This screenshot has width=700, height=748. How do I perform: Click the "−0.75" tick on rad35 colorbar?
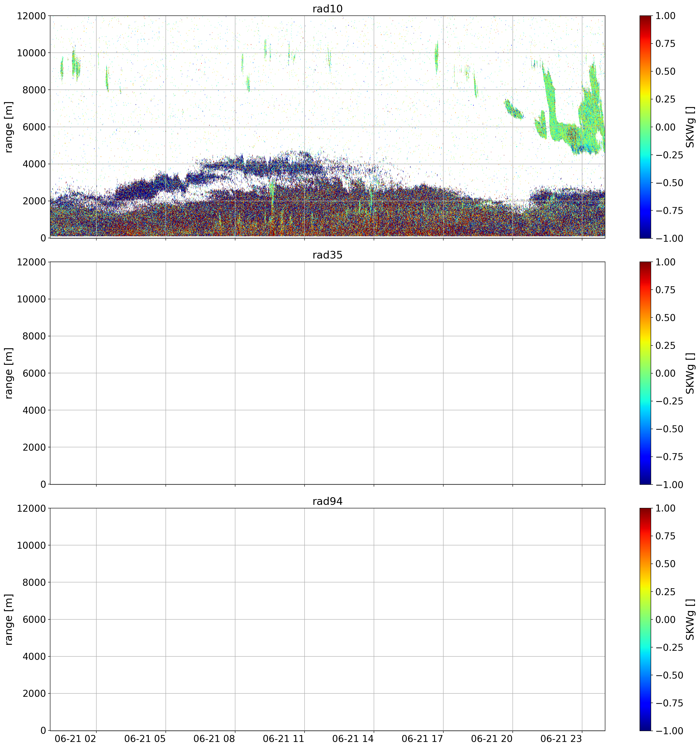pos(669,457)
